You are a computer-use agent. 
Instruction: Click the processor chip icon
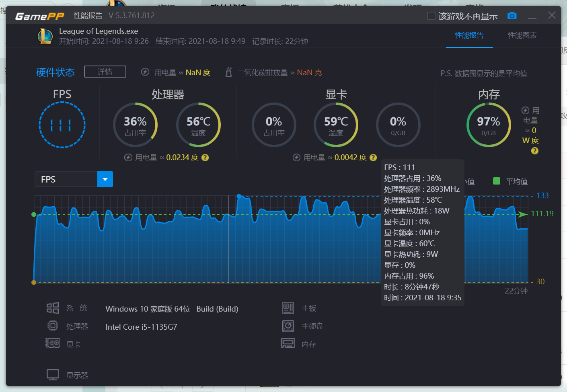[53, 326]
